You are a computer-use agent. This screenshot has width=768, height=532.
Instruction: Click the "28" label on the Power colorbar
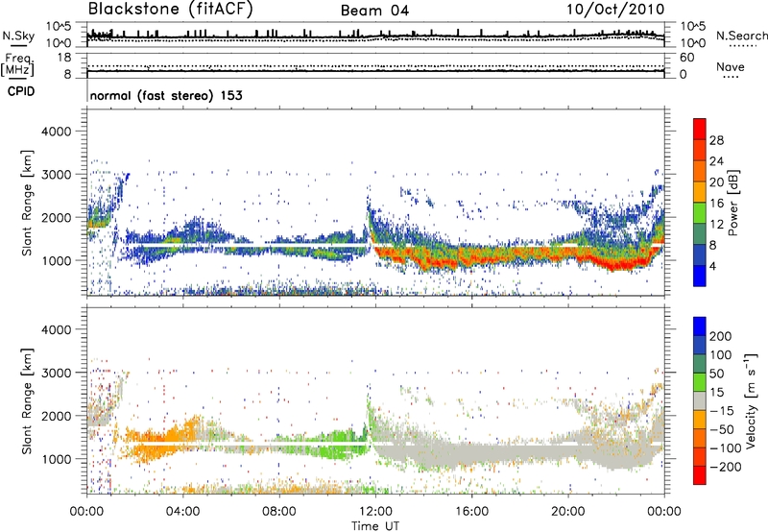click(716, 140)
